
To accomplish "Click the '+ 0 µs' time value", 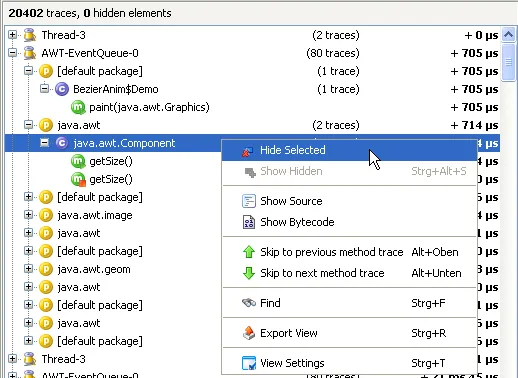I will [x=481, y=35].
